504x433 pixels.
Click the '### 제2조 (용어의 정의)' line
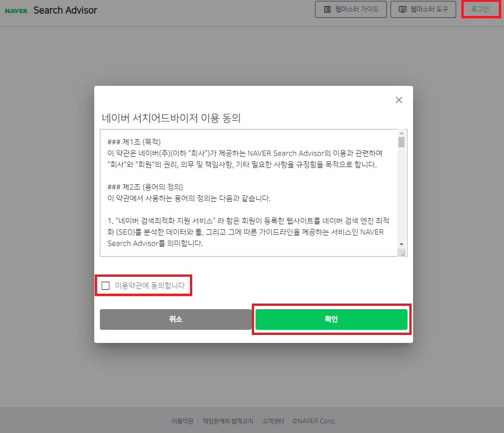click(145, 187)
